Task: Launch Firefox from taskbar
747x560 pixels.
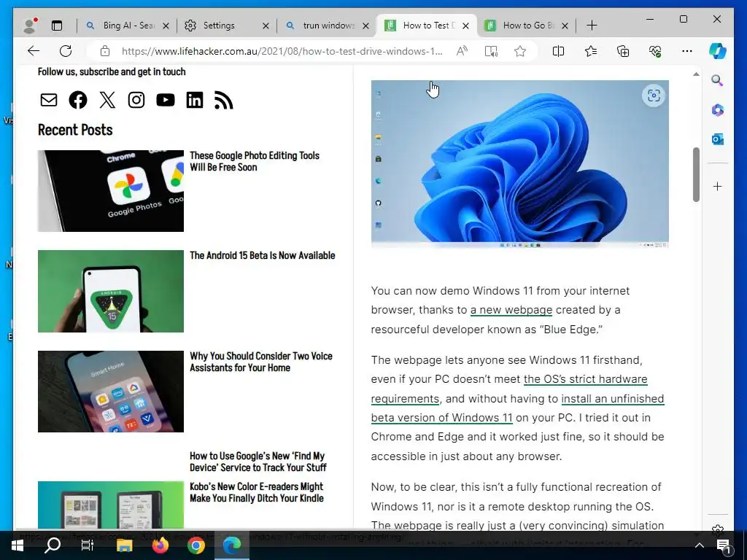Action: pos(160,545)
